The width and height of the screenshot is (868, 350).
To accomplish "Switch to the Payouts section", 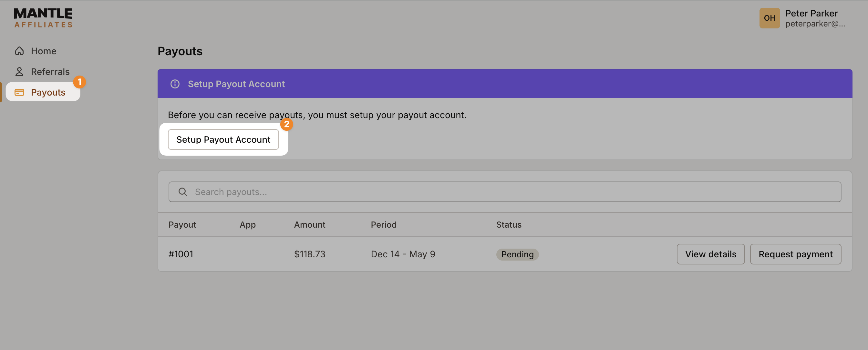I will coord(48,92).
